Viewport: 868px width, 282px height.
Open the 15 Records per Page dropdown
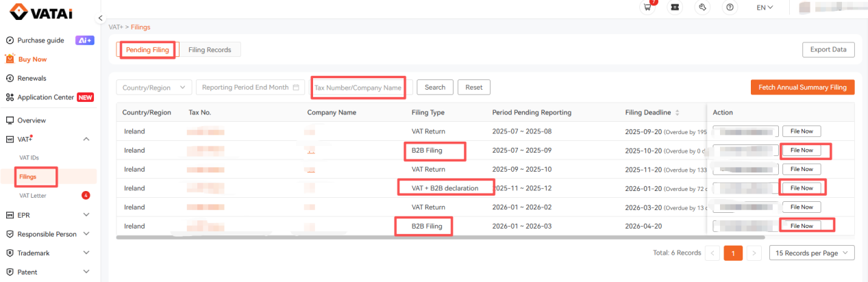tap(812, 253)
